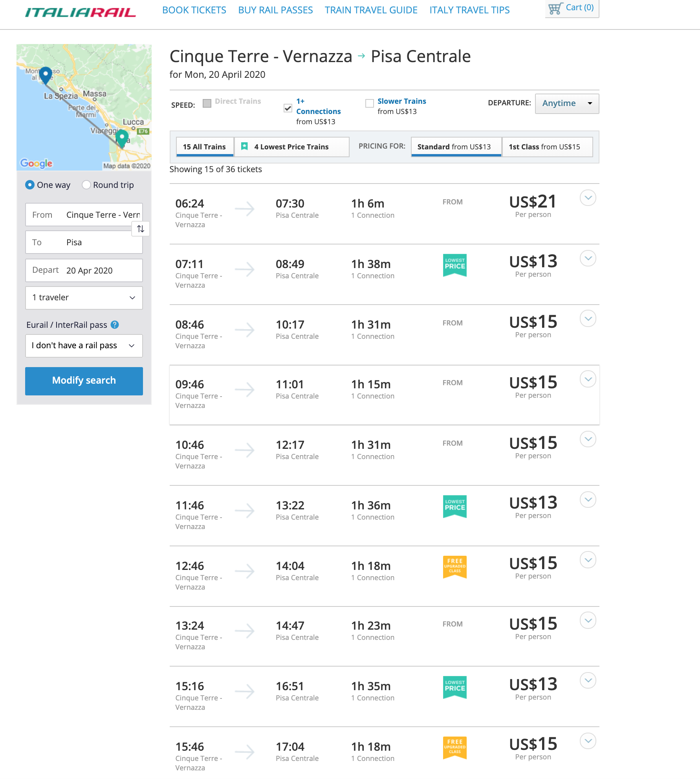The height and width of the screenshot is (779, 700).
Task: Click arrow icon on 06:24 train row
Action: coord(245,208)
